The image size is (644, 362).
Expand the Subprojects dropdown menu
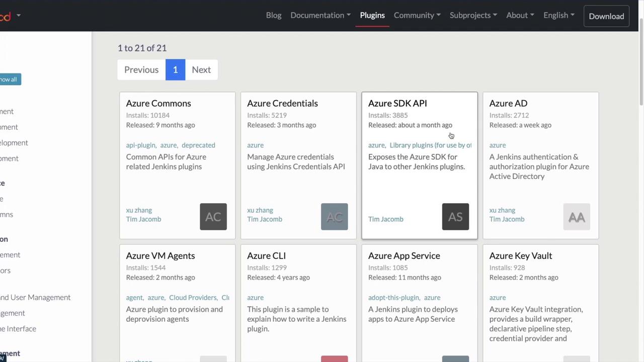pyautogui.click(x=473, y=15)
